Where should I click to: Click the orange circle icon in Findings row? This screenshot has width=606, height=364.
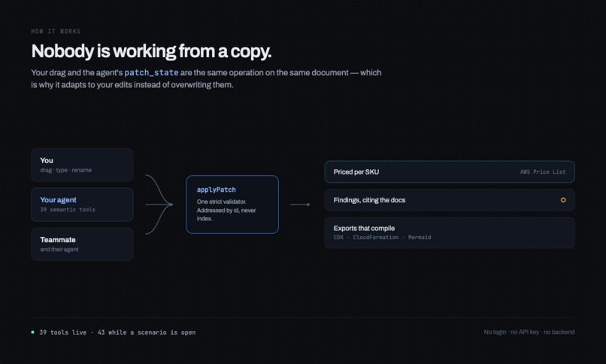pyautogui.click(x=563, y=200)
